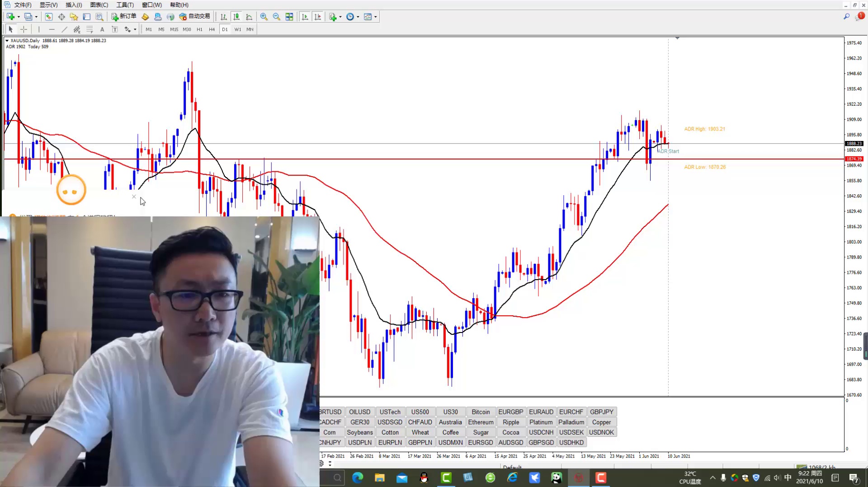Switch to M1 timeframe
868x487 pixels.
click(149, 29)
